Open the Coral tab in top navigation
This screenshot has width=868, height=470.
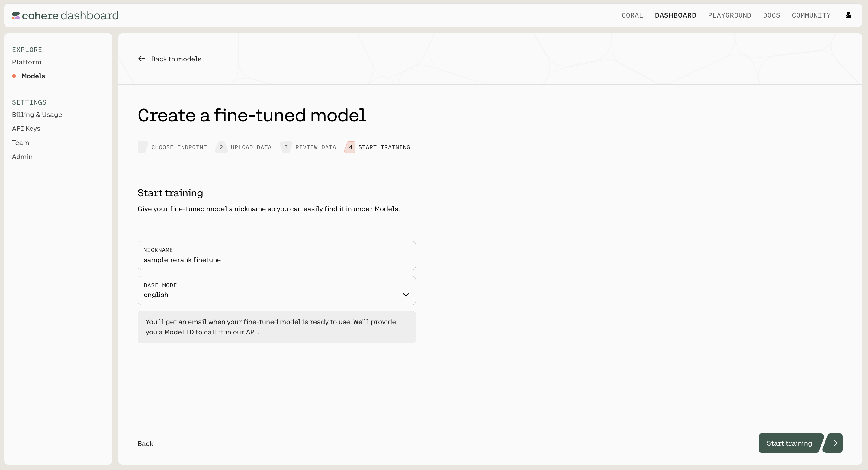632,15
